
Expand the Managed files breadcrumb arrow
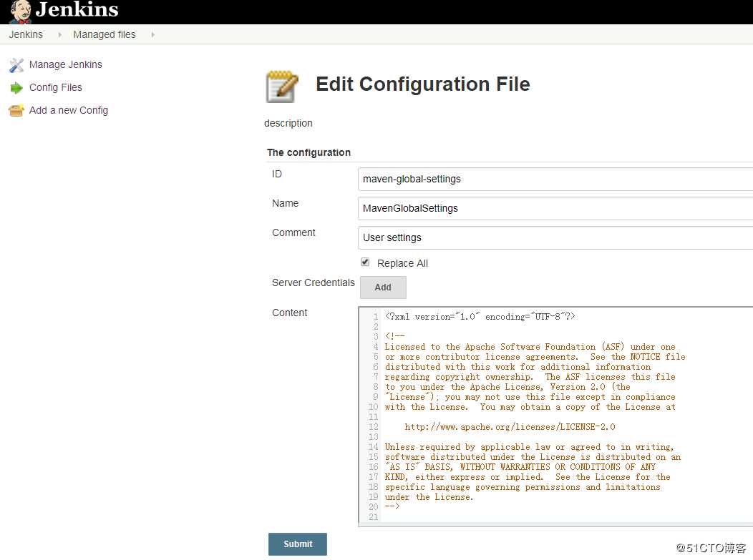152,34
